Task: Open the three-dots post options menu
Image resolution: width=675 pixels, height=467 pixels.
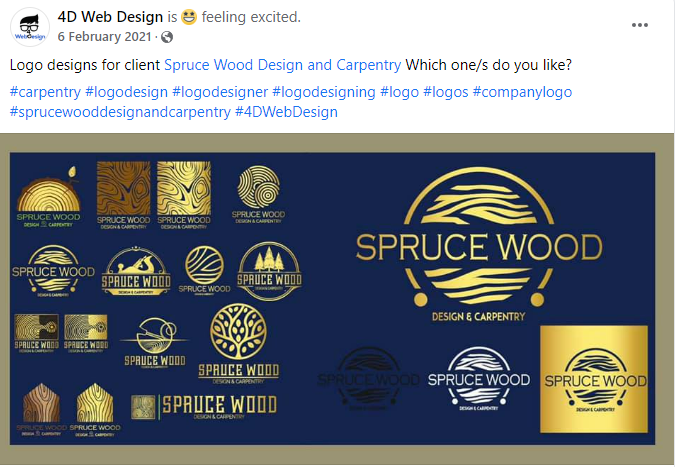Action: click(640, 25)
